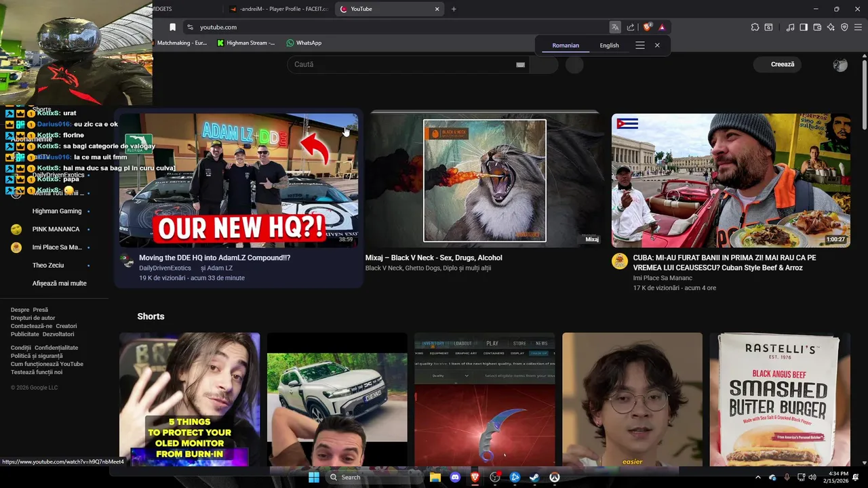Open the Mixaj Black V Neck cat thumbnail
The image size is (868, 488).
click(x=484, y=180)
